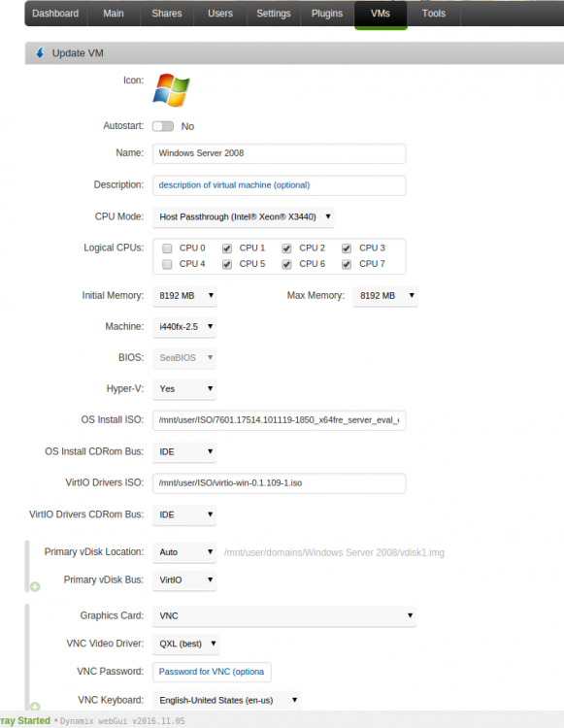Screen dimensions: 564x728
Task: Click the Logical CPUs label
Action: [114, 248]
